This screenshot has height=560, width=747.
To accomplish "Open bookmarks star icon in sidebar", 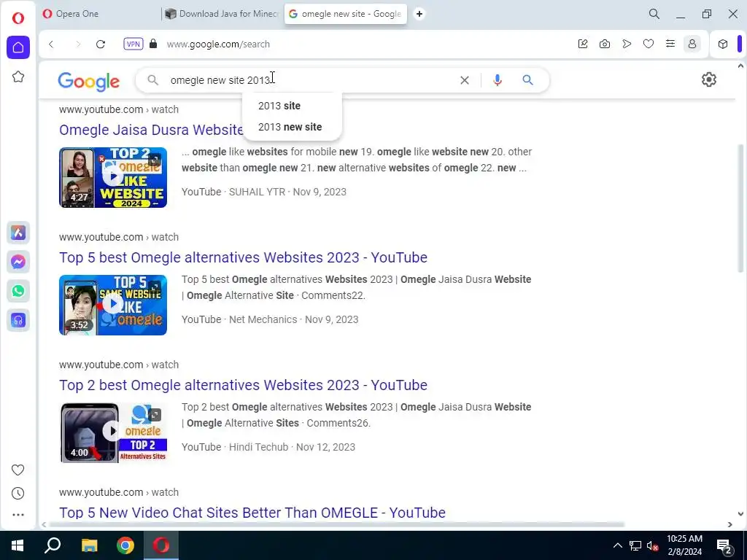I will tap(18, 77).
